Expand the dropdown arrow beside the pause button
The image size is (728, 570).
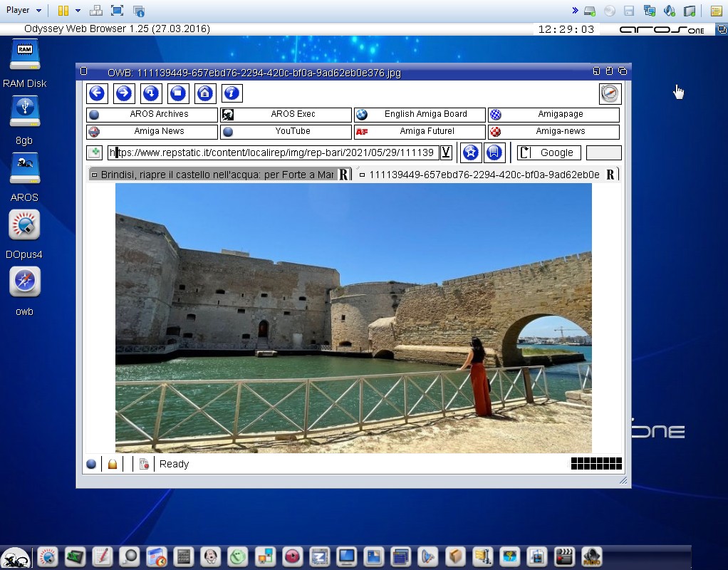click(78, 11)
